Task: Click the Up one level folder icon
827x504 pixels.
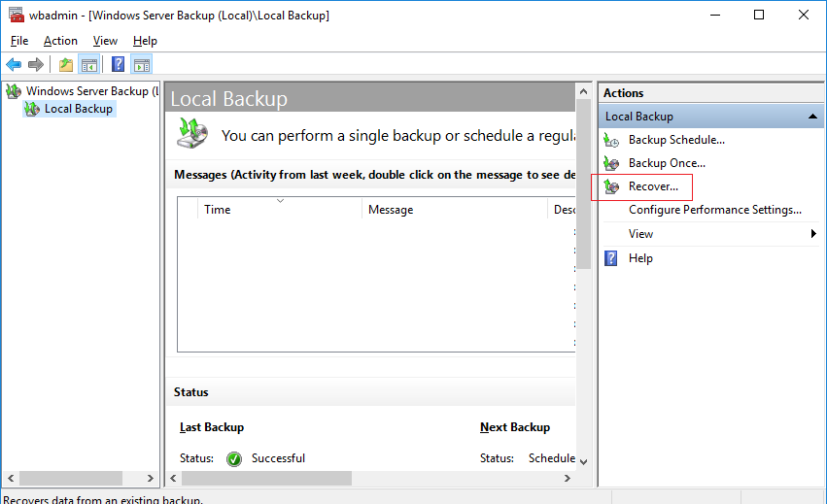Action: (x=65, y=65)
